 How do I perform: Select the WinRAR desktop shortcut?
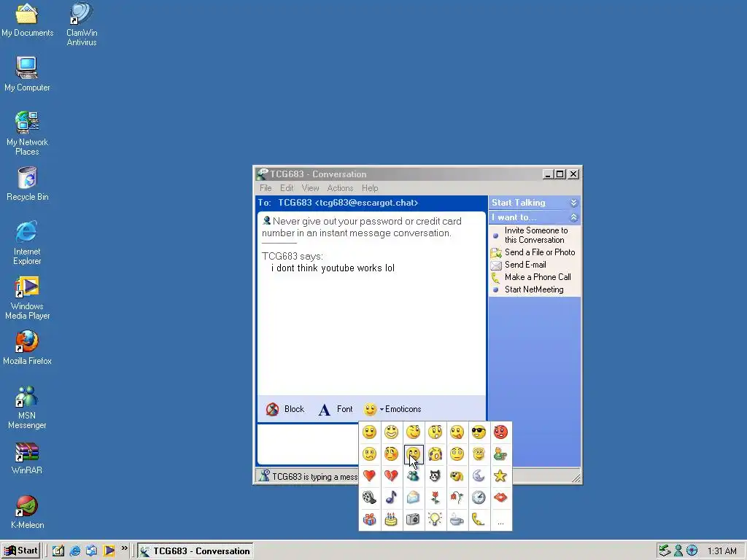click(x=27, y=458)
